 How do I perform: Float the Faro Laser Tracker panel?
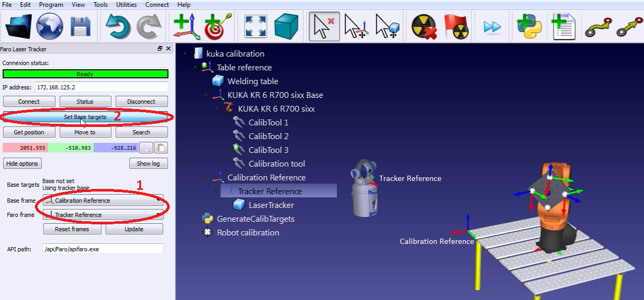[x=160, y=49]
